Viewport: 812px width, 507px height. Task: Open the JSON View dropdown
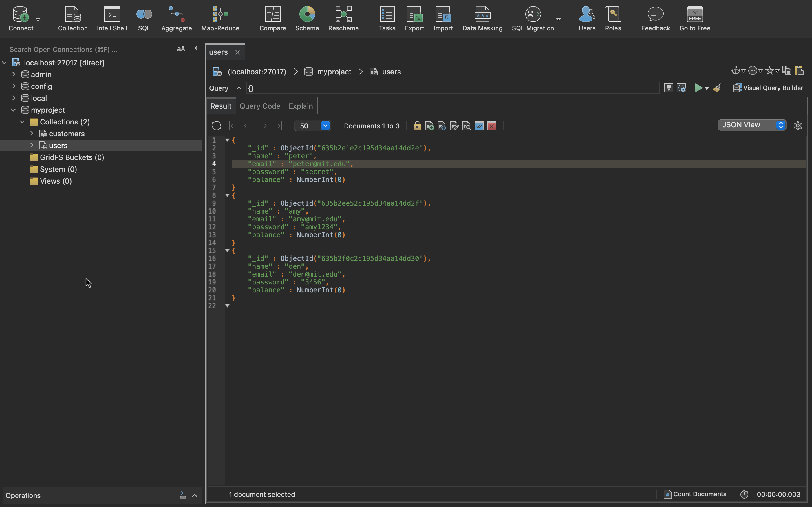tap(752, 125)
